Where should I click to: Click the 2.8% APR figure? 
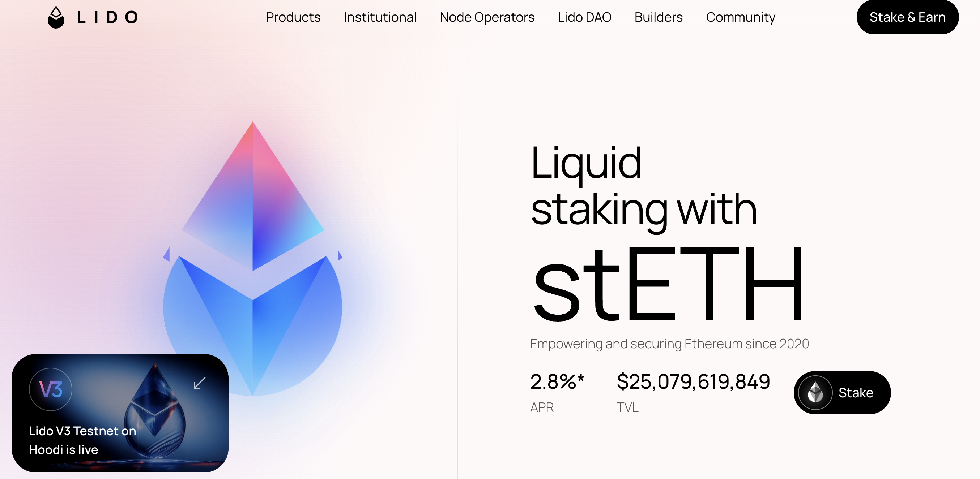point(557,382)
